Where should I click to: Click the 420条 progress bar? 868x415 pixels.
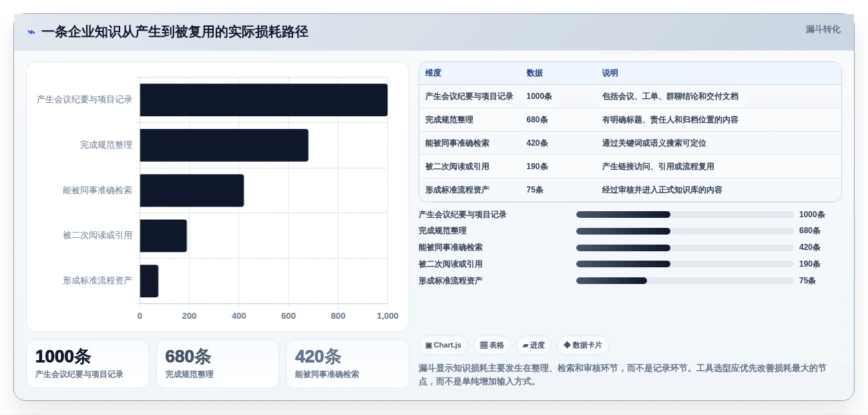click(685, 247)
